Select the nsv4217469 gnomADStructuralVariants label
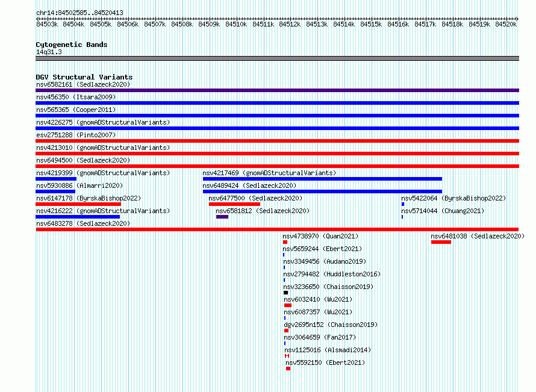 269,173
